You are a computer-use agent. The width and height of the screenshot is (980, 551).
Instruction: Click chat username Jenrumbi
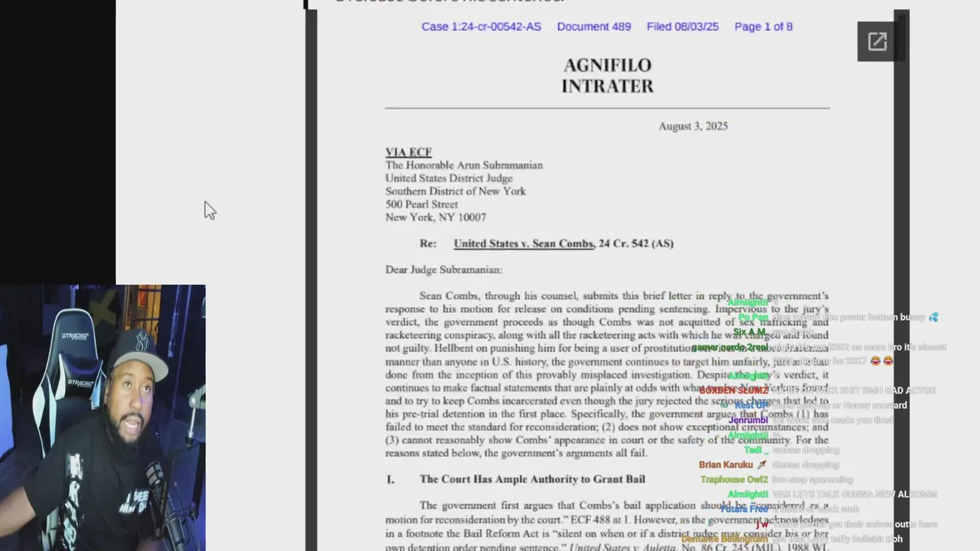point(748,420)
